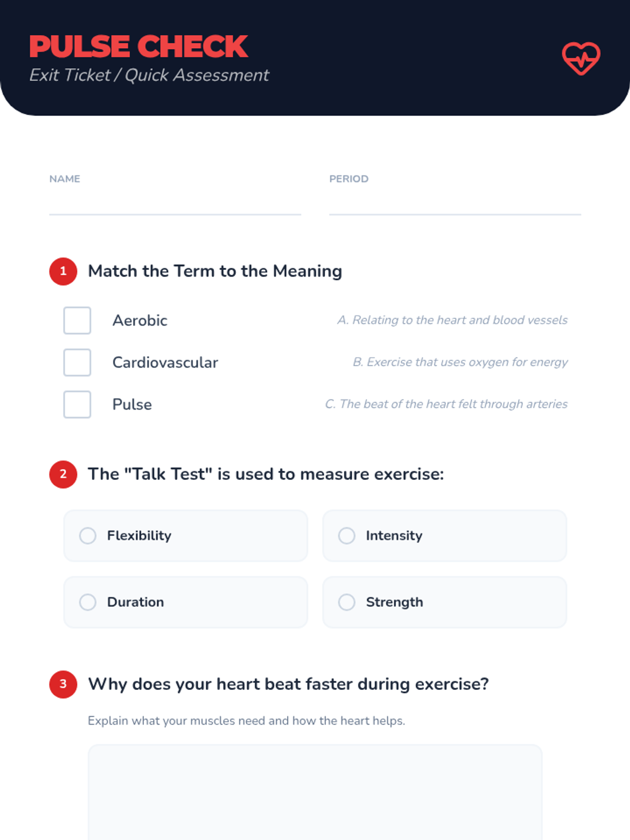Choose the Duration radio option
The image size is (630, 840).
click(185, 602)
